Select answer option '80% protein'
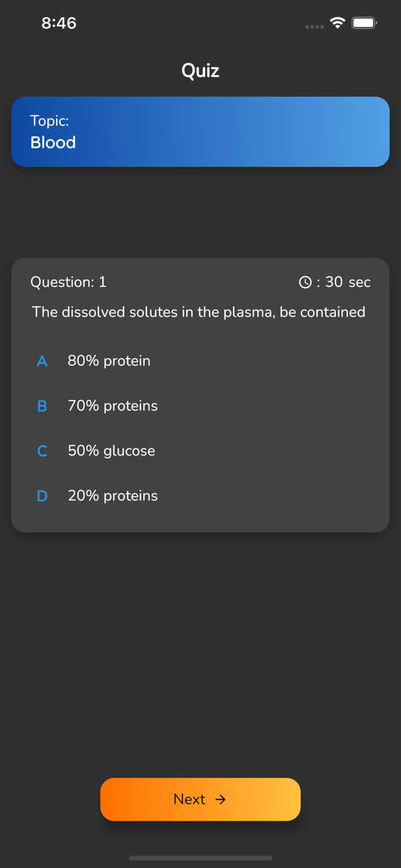This screenshot has height=868, width=401. tap(109, 361)
